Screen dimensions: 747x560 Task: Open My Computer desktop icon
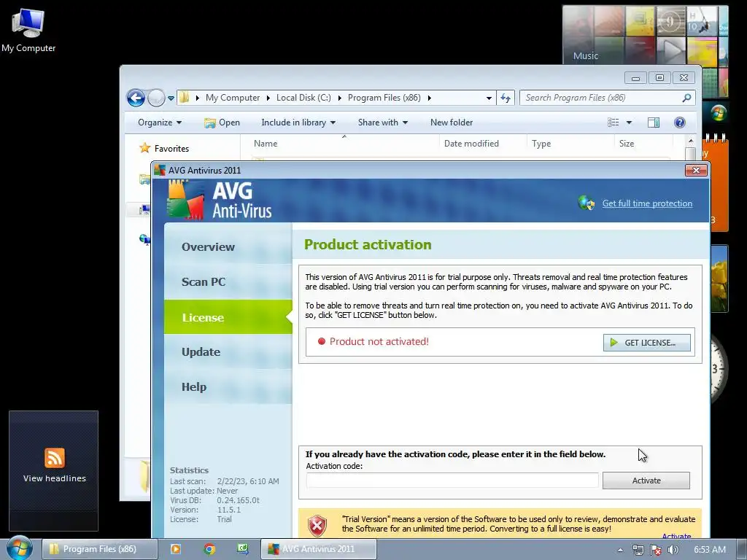pyautogui.click(x=28, y=30)
